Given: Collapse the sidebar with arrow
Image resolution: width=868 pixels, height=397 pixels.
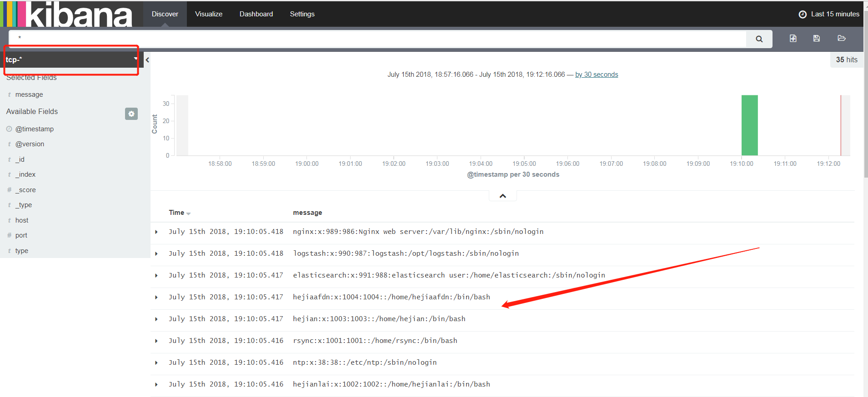Looking at the screenshot, I should [147, 60].
